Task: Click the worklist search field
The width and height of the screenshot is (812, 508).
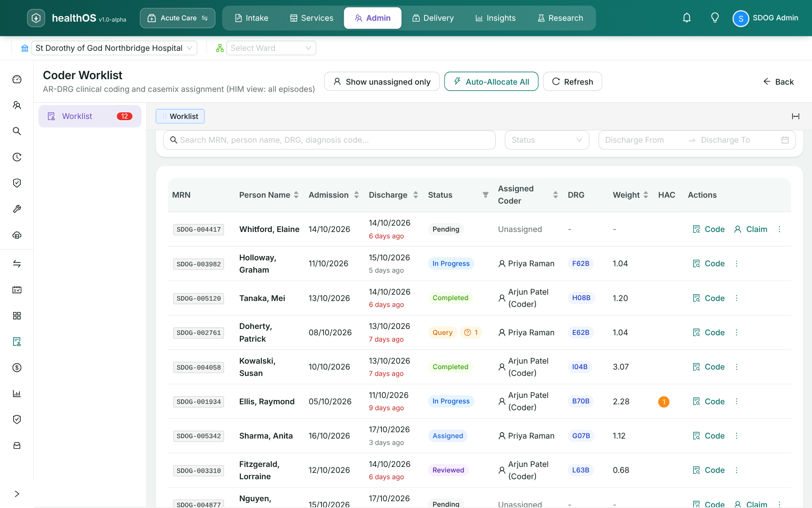Action: coord(329,140)
